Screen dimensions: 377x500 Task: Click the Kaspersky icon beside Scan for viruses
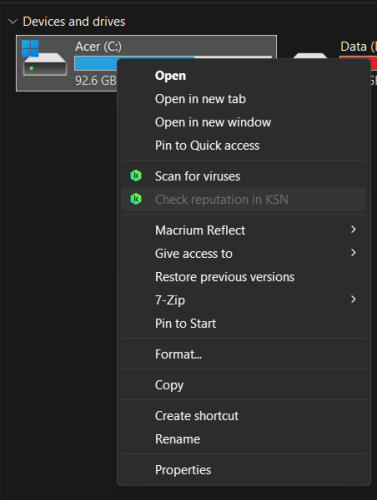tap(136, 176)
